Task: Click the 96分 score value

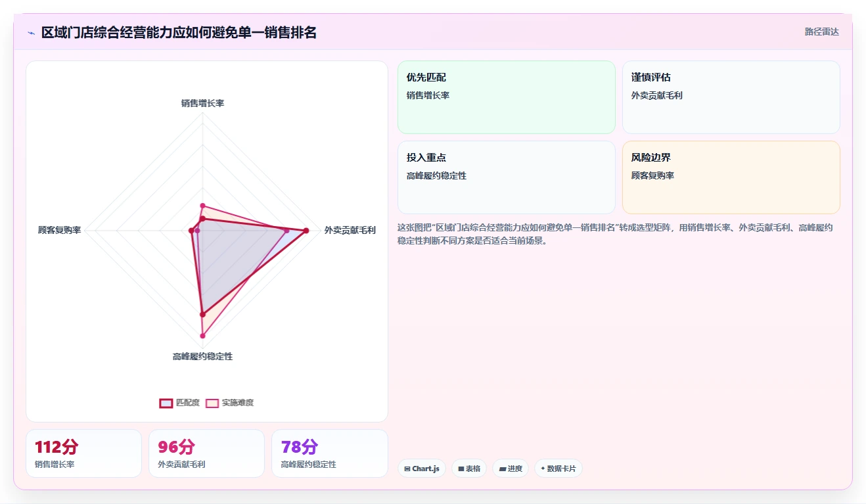Action: click(x=176, y=447)
